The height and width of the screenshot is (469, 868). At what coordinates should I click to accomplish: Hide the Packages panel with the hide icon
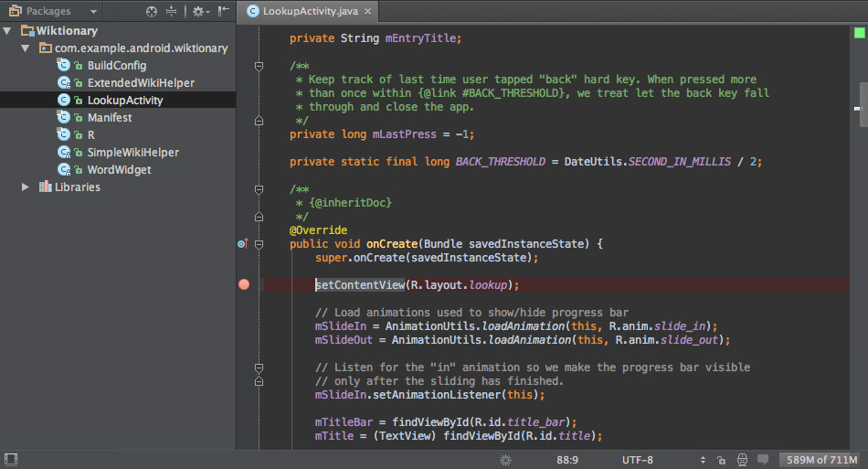(x=223, y=11)
